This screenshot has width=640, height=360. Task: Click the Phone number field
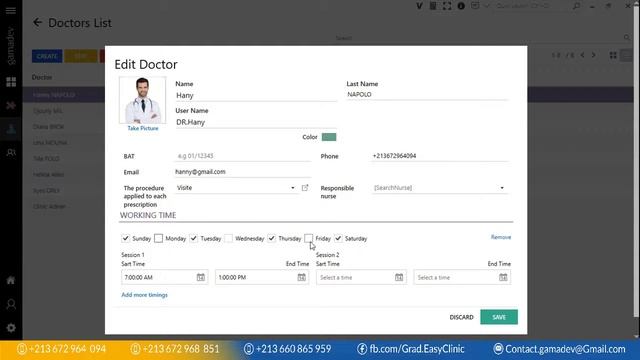[440, 156]
